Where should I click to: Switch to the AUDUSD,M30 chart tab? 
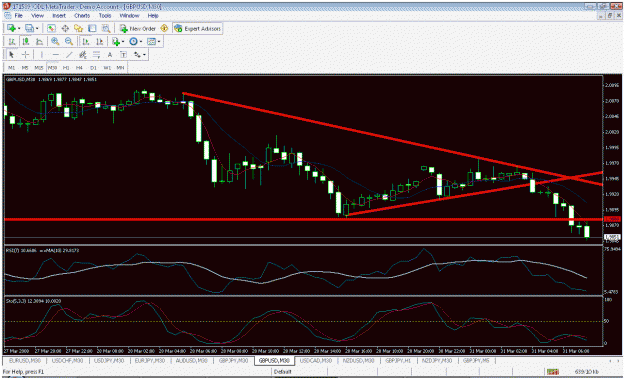click(x=192, y=360)
